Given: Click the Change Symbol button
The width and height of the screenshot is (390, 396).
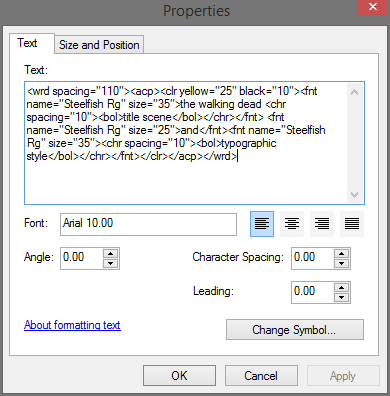Looking at the screenshot, I should [x=295, y=330].
